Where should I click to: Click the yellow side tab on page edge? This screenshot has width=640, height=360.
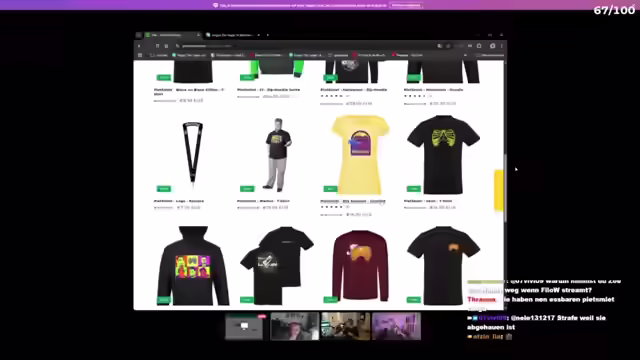499,190
